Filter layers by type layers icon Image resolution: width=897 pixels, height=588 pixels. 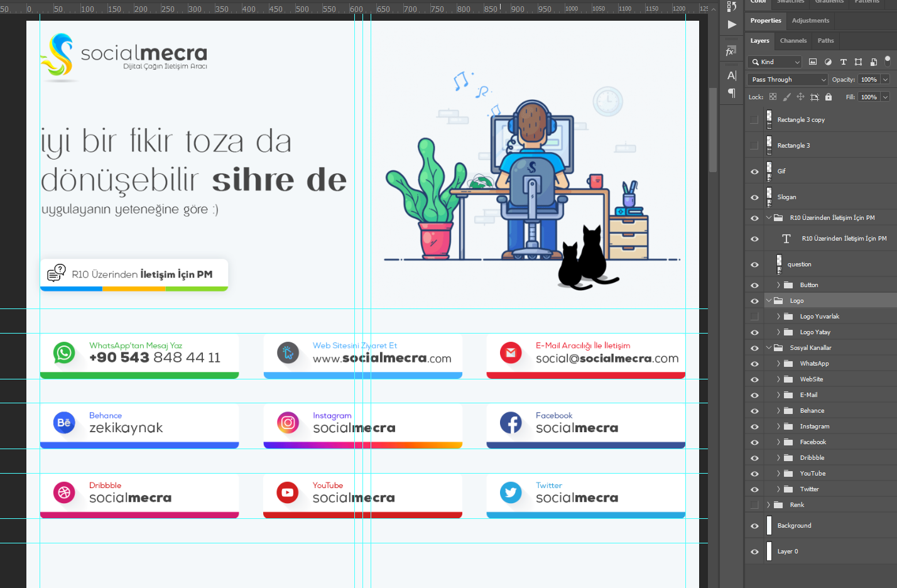coord(843,62)
